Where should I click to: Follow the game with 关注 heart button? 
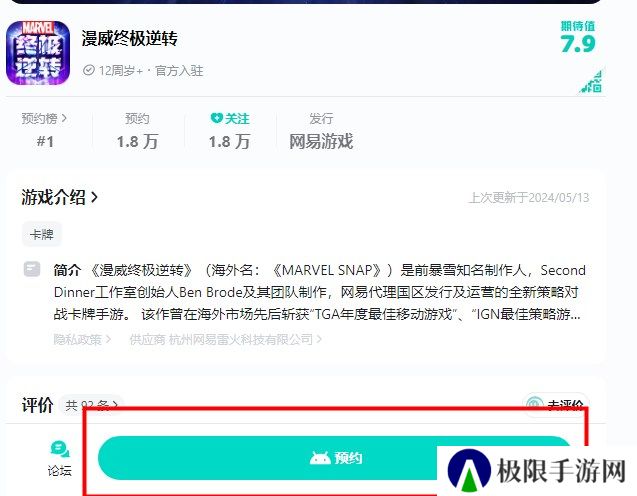click(230, 119)
